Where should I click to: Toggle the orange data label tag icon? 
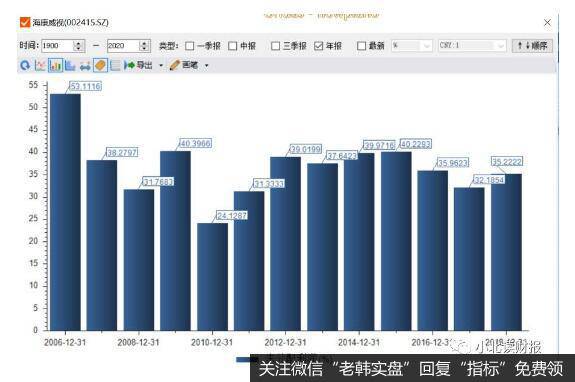click(100, 65)
